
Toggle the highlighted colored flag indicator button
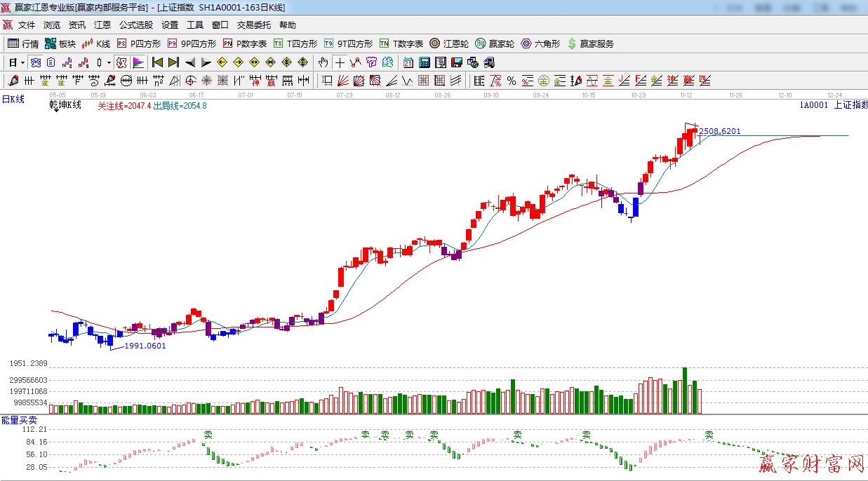(x=138, y=62)
